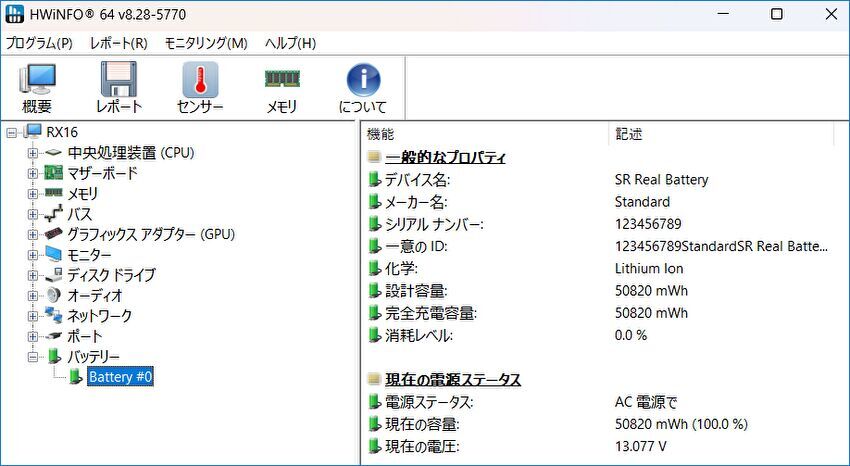Screen dimensions: 850x466
Task: Click the ディスク ドライブ drive icon
Action: [53, 275]
